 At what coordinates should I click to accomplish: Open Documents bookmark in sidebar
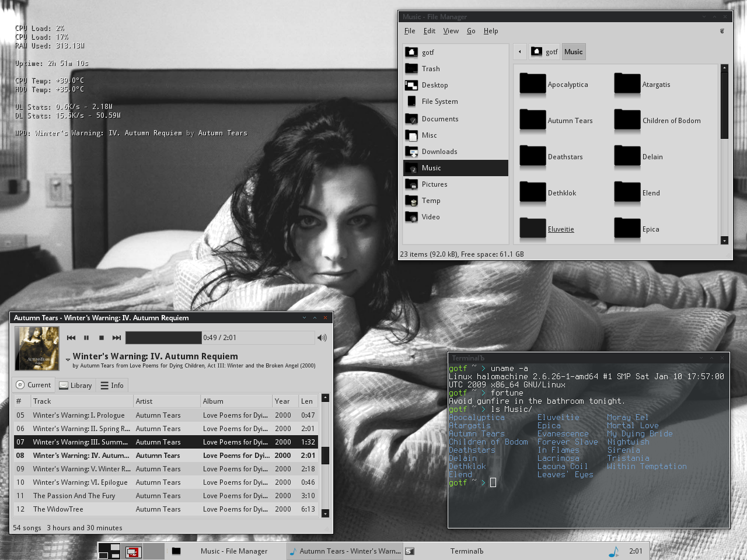tap(455, 119)
